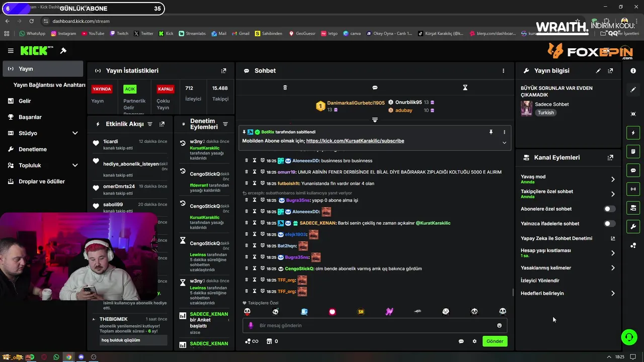Click username CengoStickQ in the chat
The height and width of the screenshot is (362, 644).
[x=299, y=268]
